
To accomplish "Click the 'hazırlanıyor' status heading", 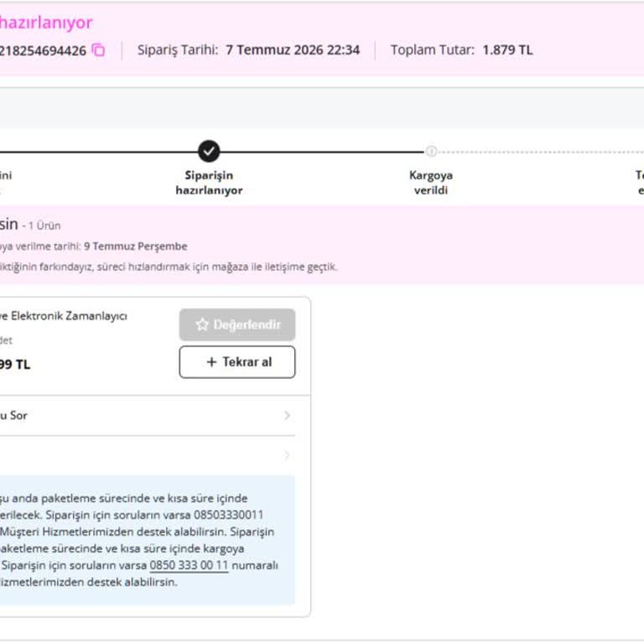I will coord(46,22).
